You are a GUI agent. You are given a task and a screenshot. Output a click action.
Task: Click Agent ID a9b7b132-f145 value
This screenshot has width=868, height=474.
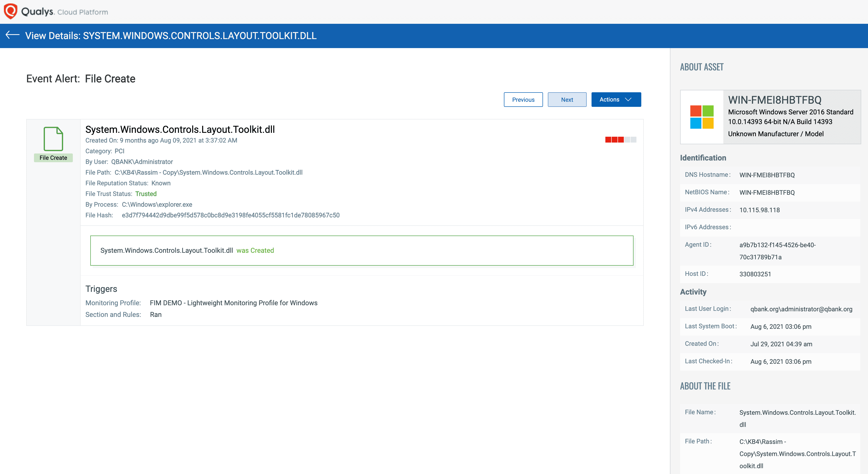click(777, 251)
